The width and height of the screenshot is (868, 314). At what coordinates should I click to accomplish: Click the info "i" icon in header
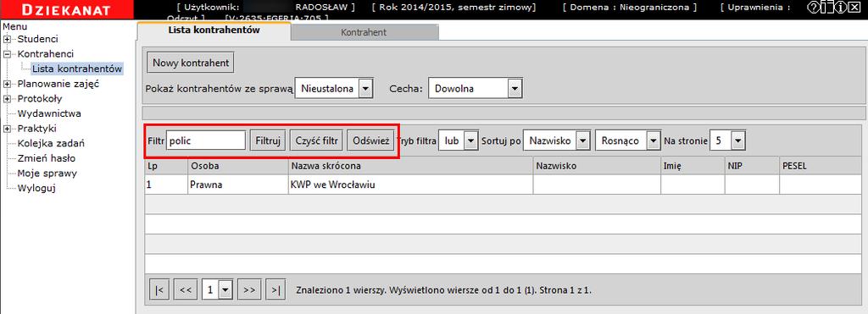coord(840,7)
